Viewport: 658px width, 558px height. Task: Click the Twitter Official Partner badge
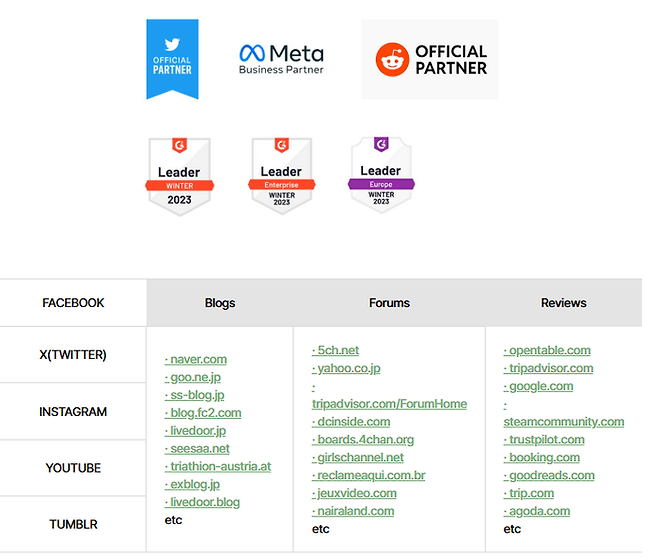(172, 59)
